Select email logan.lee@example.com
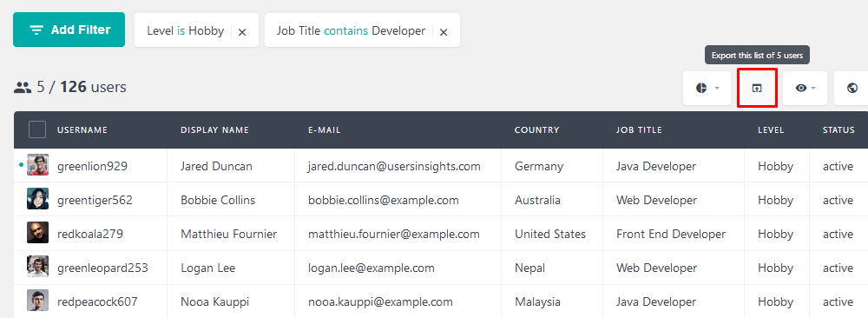The height and width of the screenshot is (318, 868). pos(371,268)
